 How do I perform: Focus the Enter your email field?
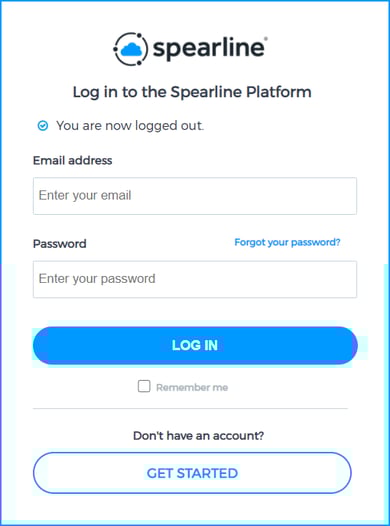[x=195, y=196]
